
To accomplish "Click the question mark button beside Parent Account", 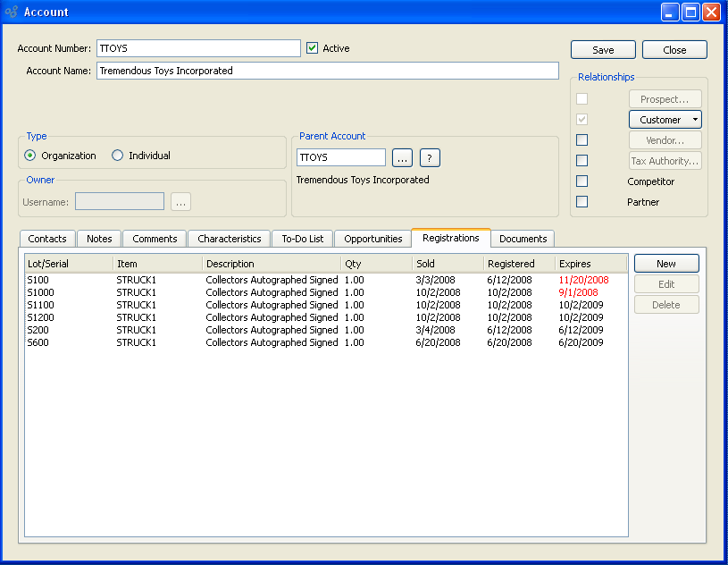I will coord(430,158).
